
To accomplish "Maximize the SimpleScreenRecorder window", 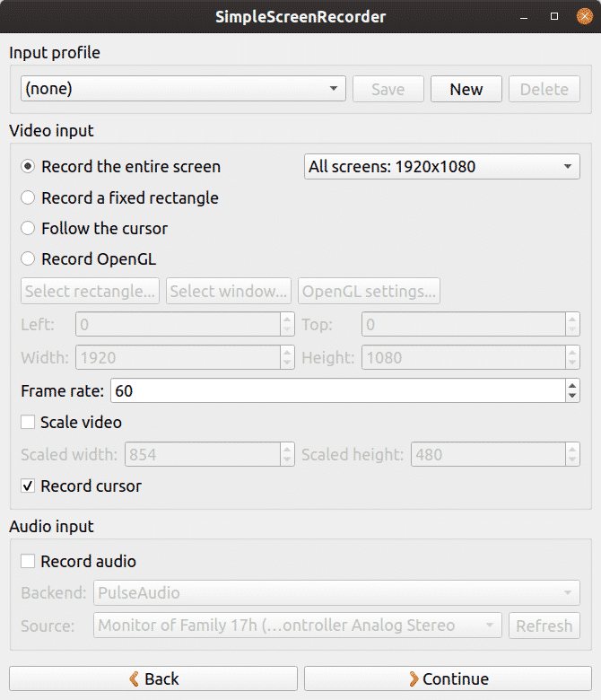I will coord(554,16).
